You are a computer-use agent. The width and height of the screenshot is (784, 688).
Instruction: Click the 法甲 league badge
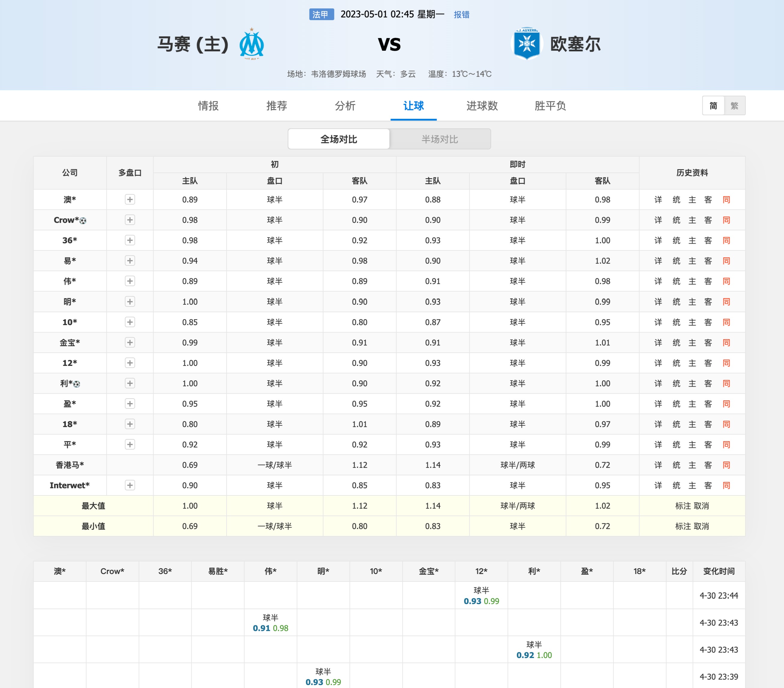click(x=322, y=15)
